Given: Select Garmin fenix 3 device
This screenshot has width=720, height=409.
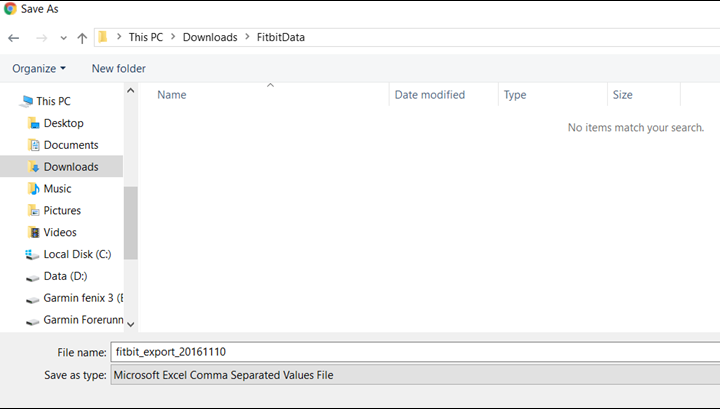Looking at the screenshot, I should click(82, 298).
